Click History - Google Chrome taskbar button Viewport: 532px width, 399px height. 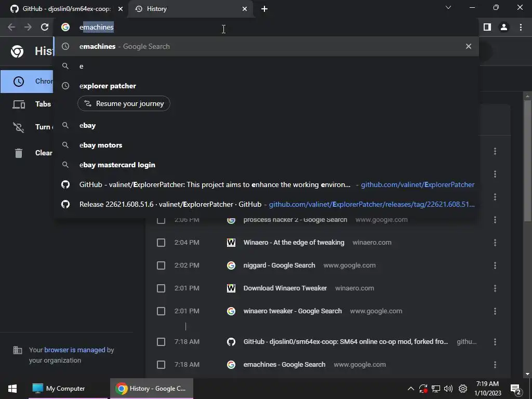[x=152, y=389]
